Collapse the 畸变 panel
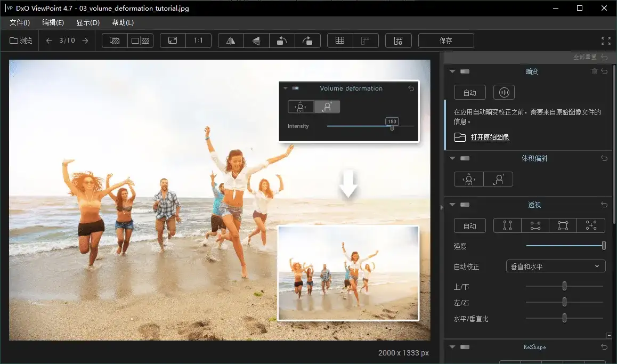Viewport: 617px width, 364px height. [452, 71]
